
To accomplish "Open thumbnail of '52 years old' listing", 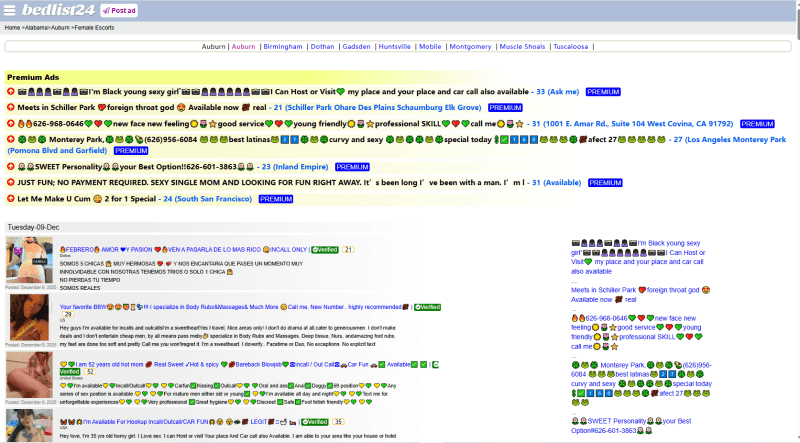I will pyautogui.click(x=29, y=375).
